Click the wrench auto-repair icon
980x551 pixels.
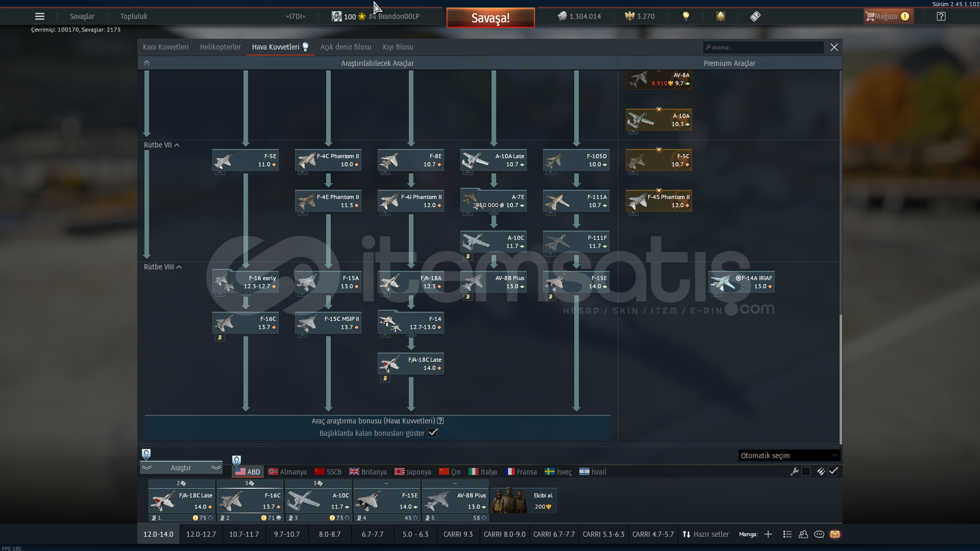click(794, 471)
